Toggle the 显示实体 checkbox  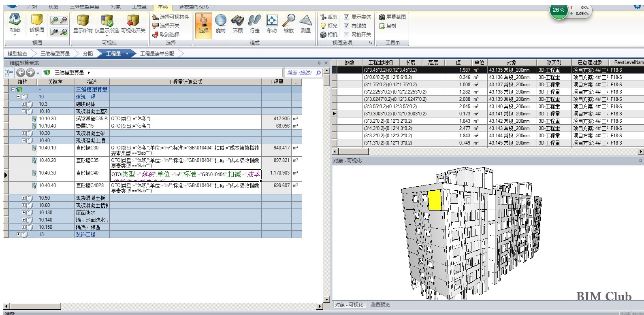pyautogui.click(x=346, y=17)
